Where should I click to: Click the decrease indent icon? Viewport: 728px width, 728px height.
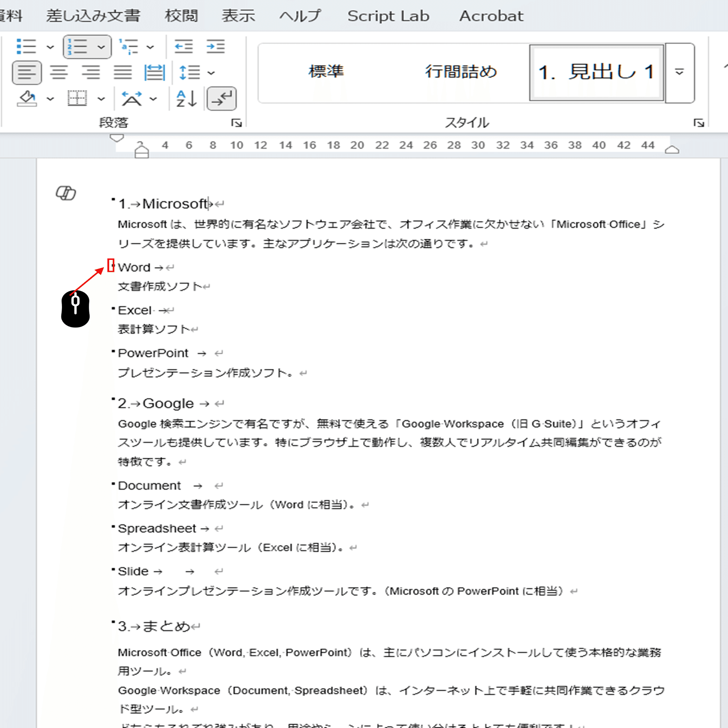click(x=184, y=46)
